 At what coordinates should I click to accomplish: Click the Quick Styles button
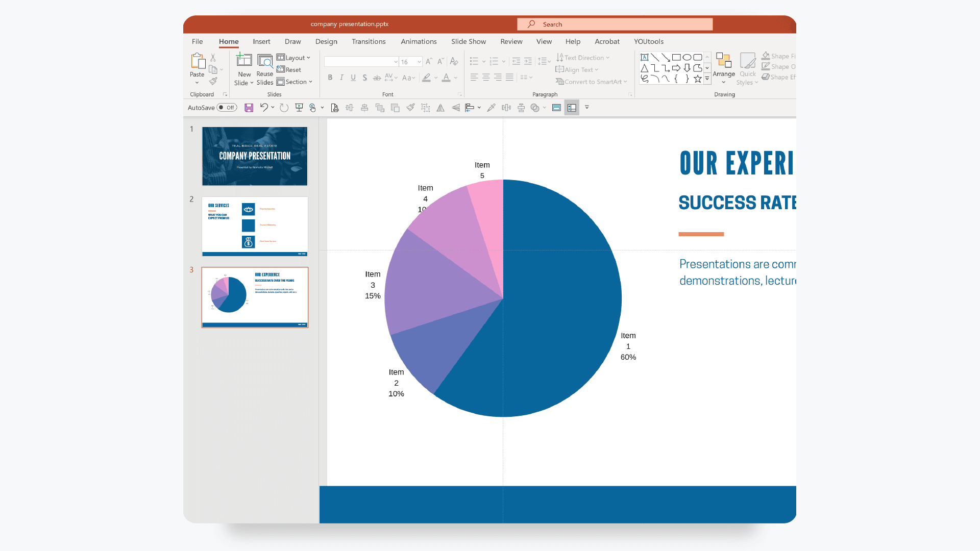coord(748,68)
